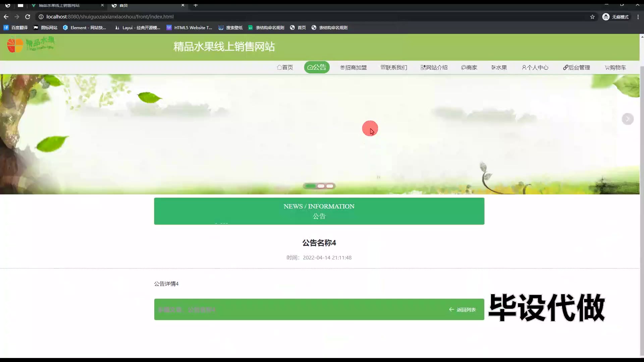Open the 百度翻译 bookmark
Viewport: 644px width, 362px height.
point(16,27)
